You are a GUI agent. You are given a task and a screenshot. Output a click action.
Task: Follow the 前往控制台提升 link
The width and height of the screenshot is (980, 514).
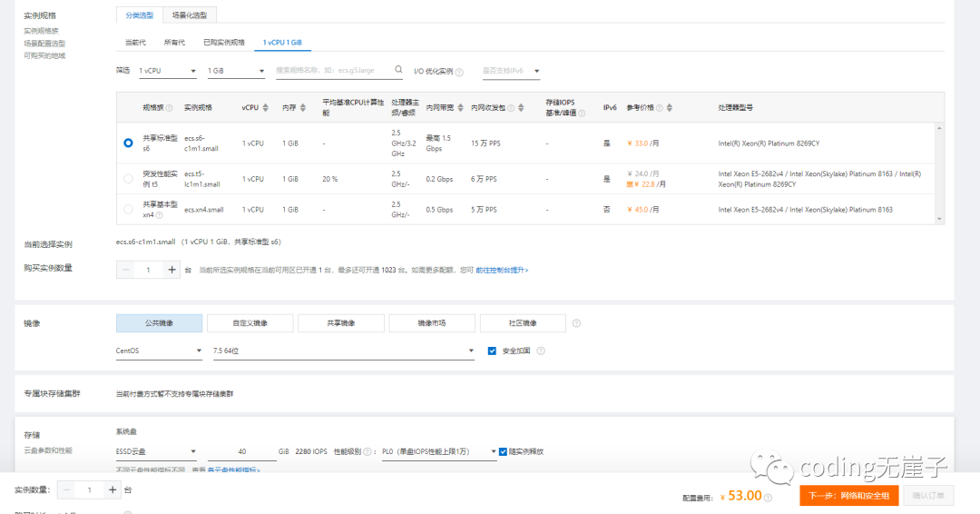point(502,270)
